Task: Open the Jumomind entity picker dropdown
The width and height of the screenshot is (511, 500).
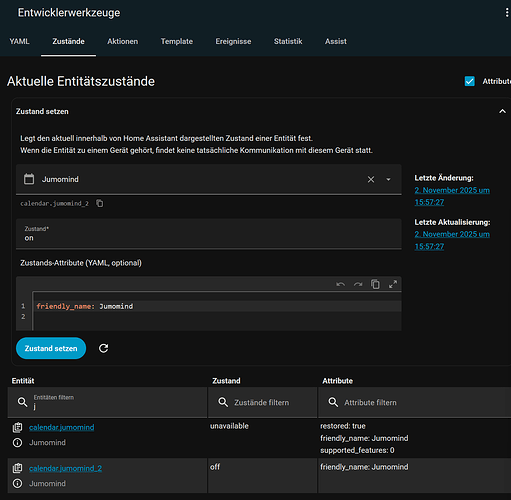Action: pos(388,180)
